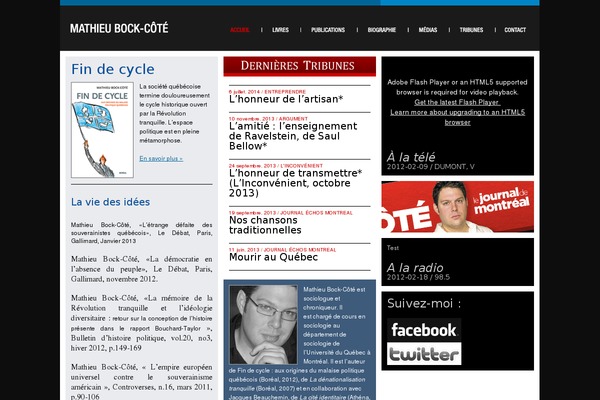Click the '2012-02-18 / 98.5' radio date
600x400 pixels.
coord(418,277)
